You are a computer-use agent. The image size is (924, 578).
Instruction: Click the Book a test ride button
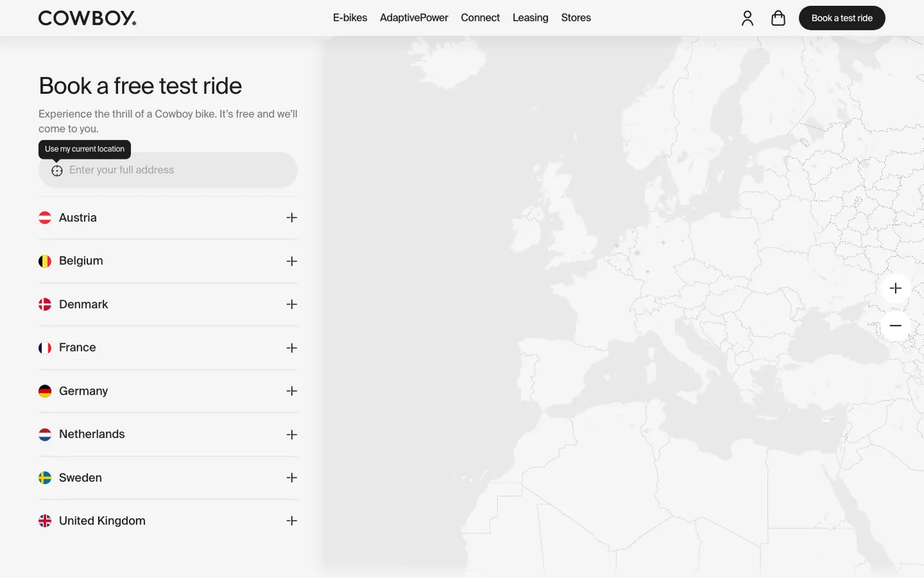click(x=842, y=18)
